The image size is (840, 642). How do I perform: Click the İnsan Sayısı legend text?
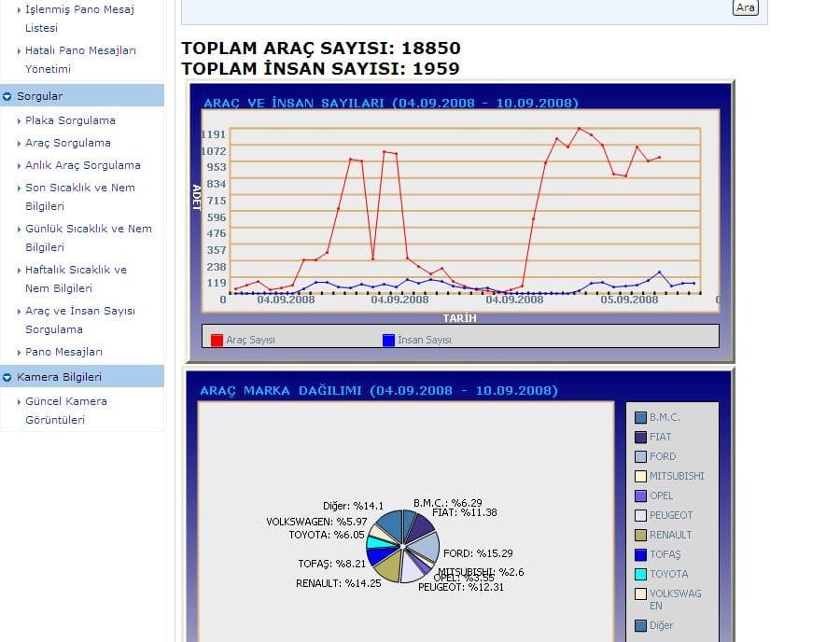pos(425,340)
